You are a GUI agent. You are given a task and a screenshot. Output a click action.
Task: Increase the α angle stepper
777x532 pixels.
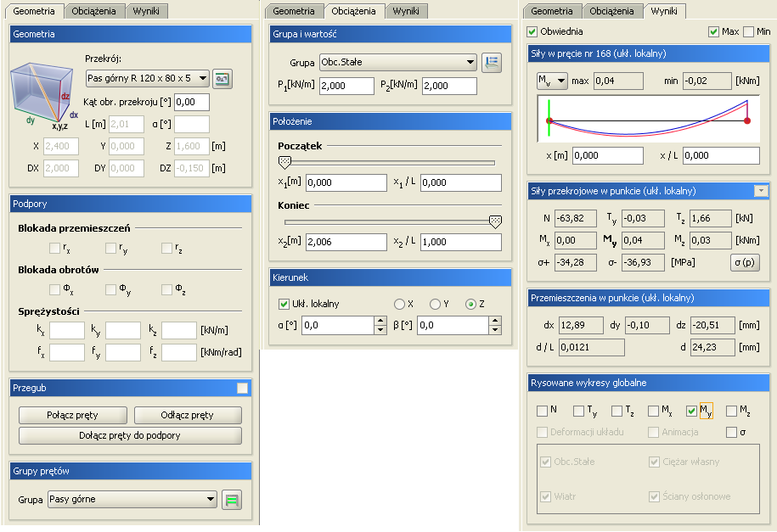380,321
